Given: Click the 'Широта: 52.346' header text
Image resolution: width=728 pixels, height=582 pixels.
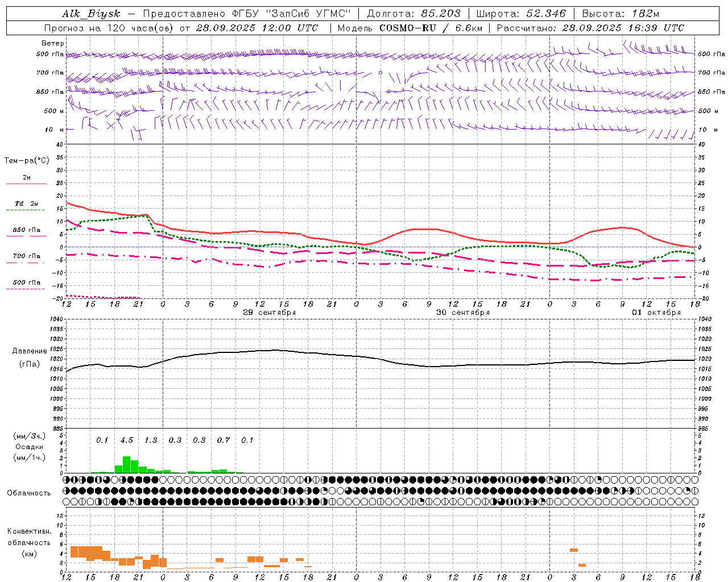Looking at the screenshot, I should tap(521, 14).
